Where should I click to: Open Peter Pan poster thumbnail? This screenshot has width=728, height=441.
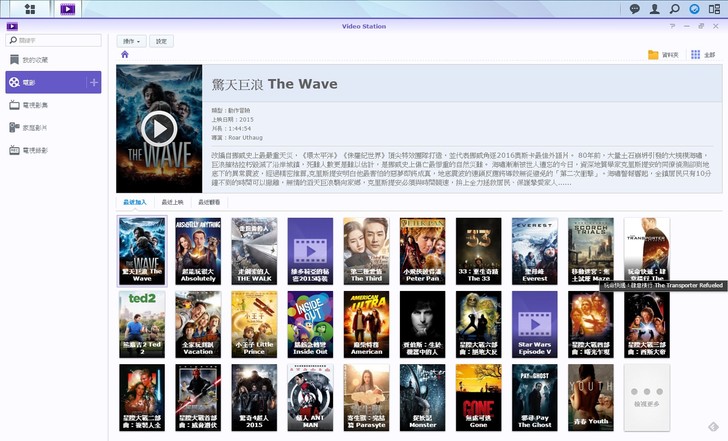point(422,251)
